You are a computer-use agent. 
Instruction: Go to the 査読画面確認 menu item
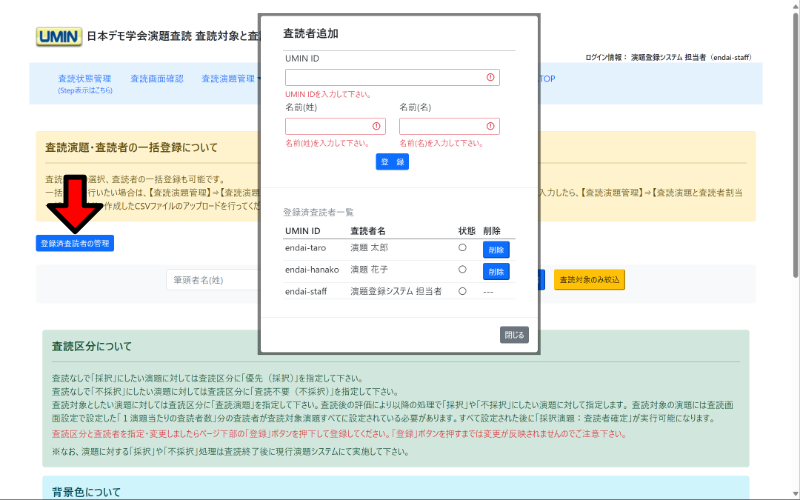157,78
